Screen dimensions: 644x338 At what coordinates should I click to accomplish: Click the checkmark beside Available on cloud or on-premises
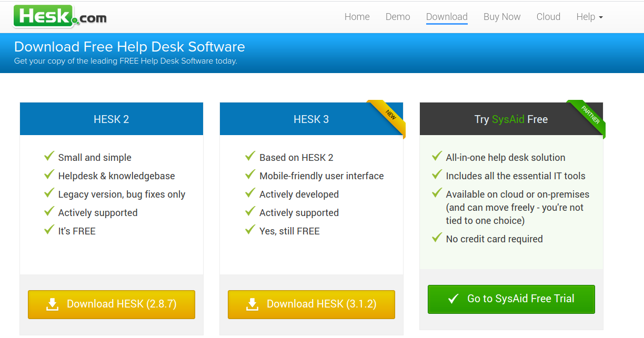(437, 193)
